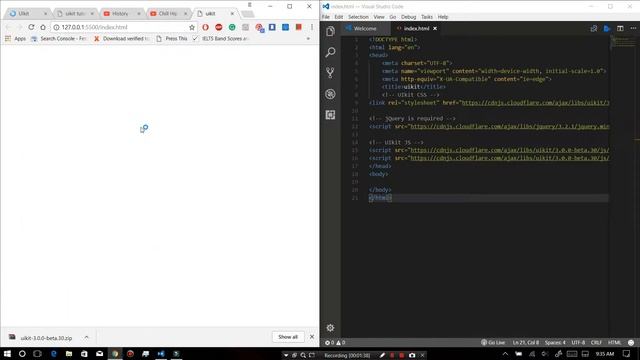The width and height of the screenshot is (640, 360).
Task: Open errors and warnings count in status bar
Action: 335,342
